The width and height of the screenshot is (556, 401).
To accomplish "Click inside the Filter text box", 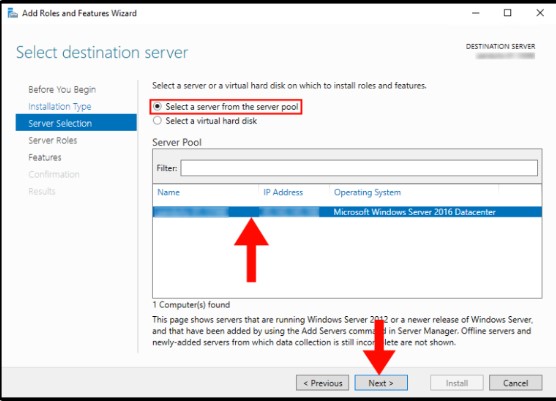I will coord(359,168).
